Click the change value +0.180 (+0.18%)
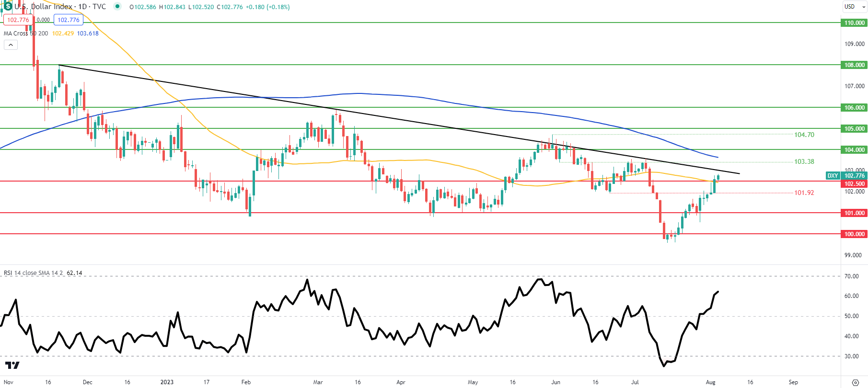Image resolution: width=868 pixels, height=388 pixels. click(268, 7)
